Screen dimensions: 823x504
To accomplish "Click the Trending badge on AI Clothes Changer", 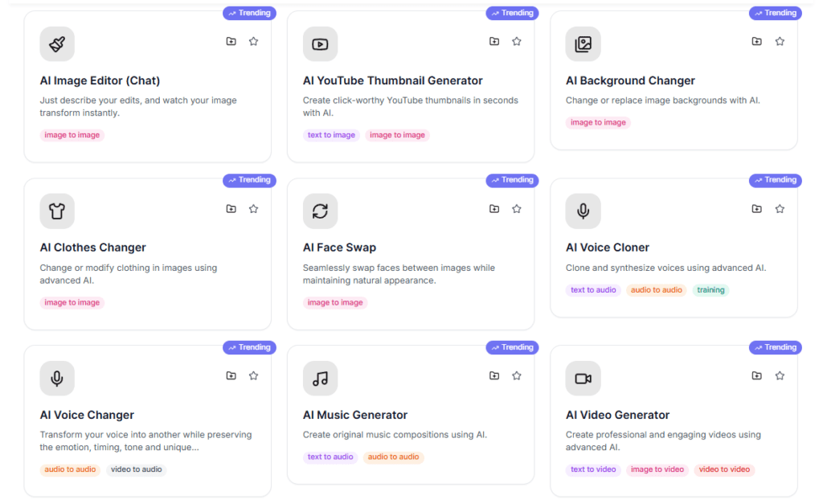I will coord(249,180).
